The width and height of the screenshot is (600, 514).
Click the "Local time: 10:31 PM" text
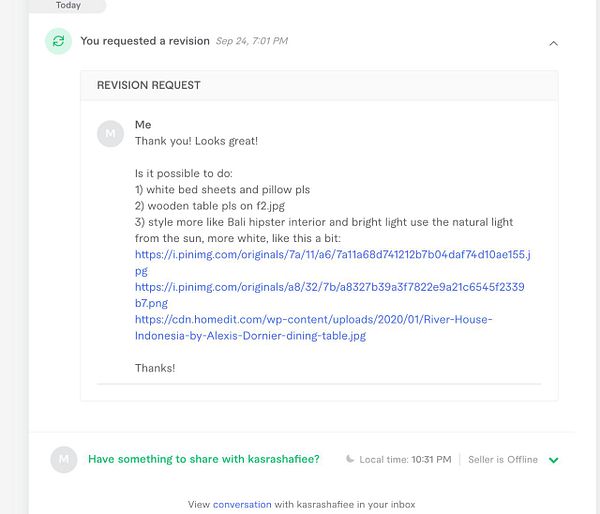coord(405,460)
